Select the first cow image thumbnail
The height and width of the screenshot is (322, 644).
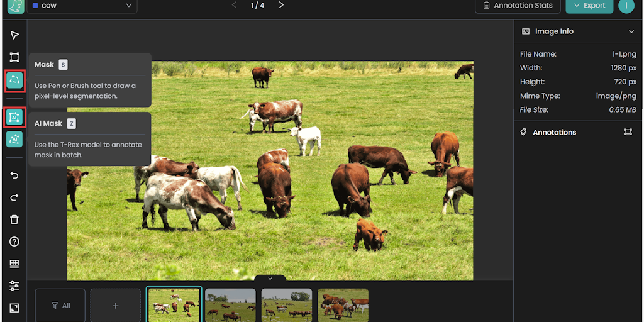point(174,304)
